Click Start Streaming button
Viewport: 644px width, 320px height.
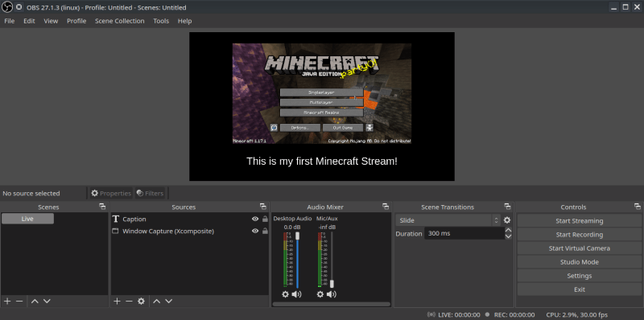(579, 221)
